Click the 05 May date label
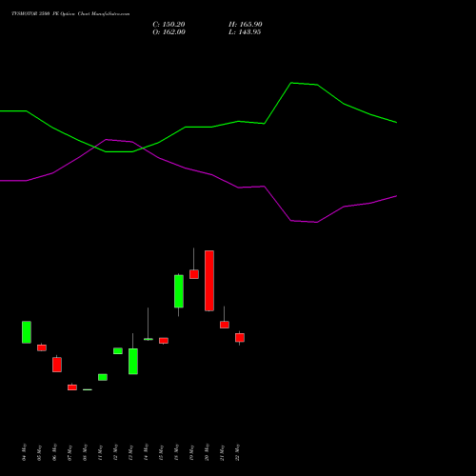The width and height of the screenshot is (476, 476). 40,452
